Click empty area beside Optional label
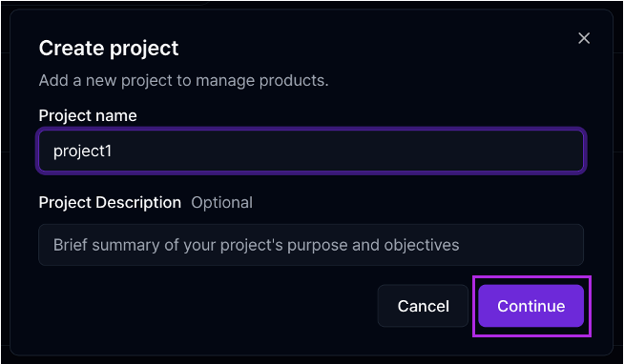 (x=398, y=203)
